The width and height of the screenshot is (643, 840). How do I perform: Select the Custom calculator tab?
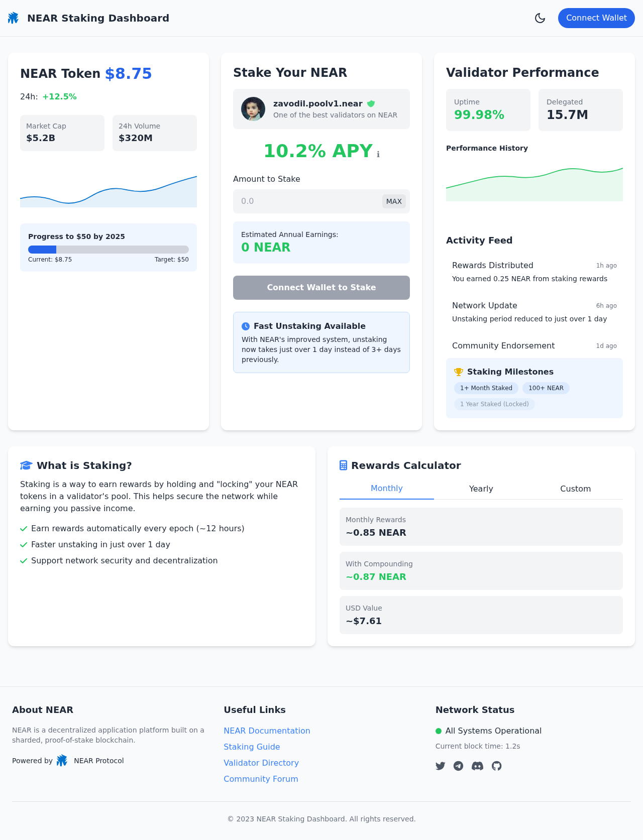click(x=575, y=489)
